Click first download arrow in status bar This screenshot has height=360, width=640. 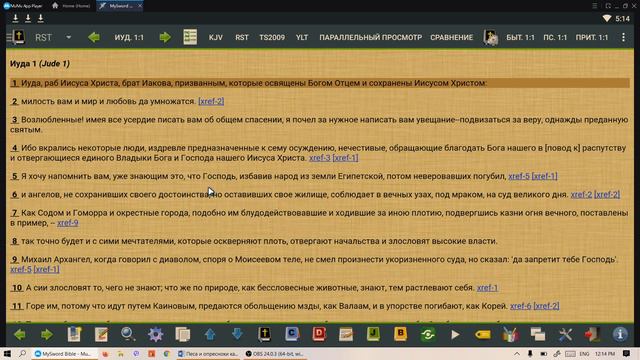(x=15, y=18)
